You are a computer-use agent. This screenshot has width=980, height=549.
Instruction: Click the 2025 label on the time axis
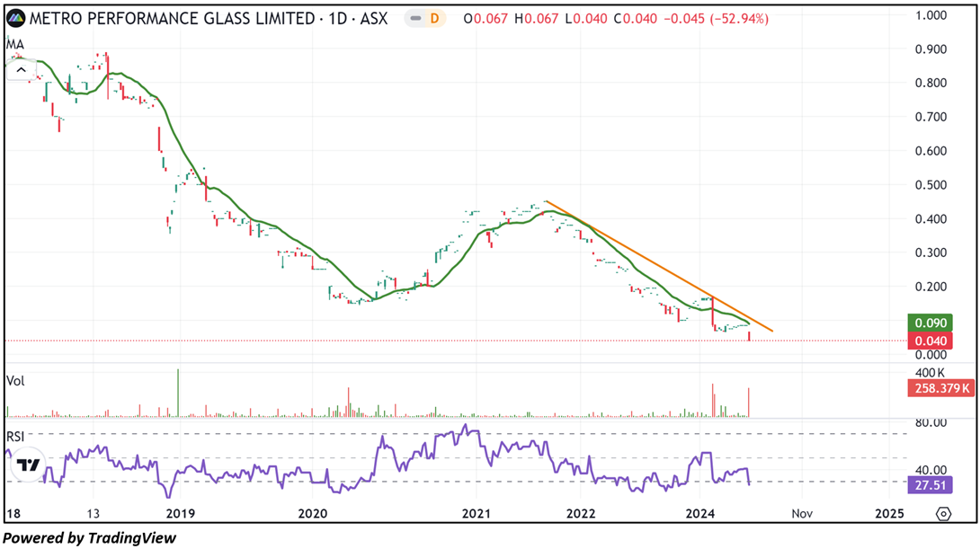(x=889, y=514)
